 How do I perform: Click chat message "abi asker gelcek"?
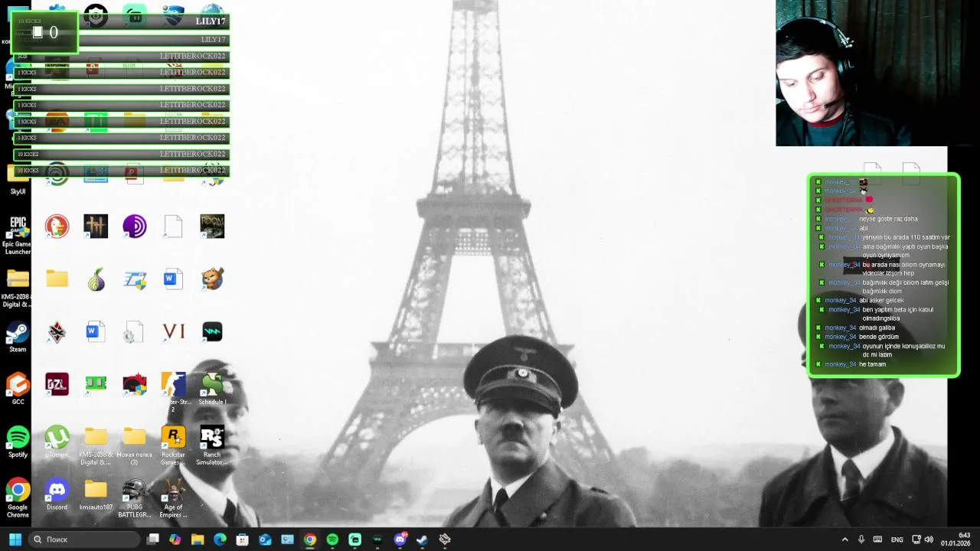coord(881,300)
